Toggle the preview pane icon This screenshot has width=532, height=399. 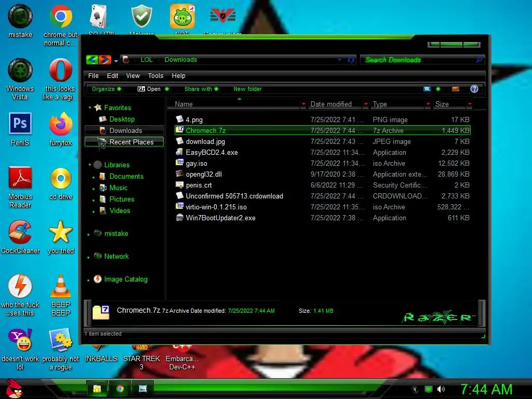click(455, 89)
